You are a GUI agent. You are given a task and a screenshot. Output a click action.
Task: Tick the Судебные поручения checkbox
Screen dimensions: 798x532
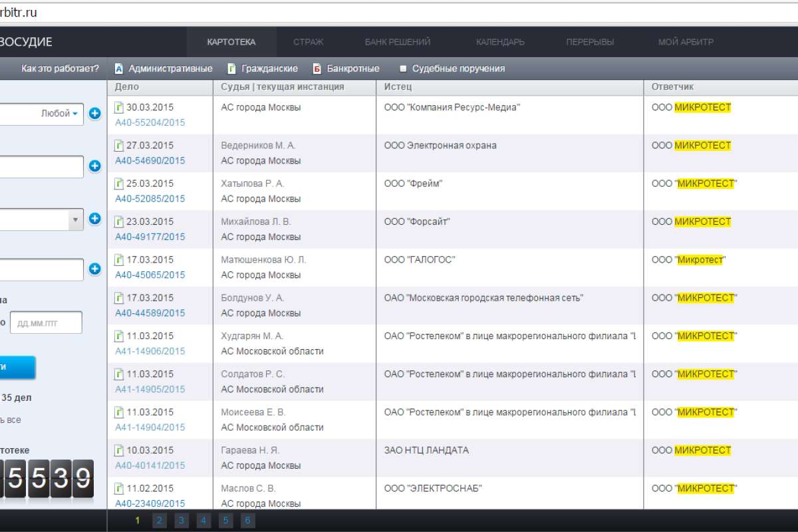point(403,68)
